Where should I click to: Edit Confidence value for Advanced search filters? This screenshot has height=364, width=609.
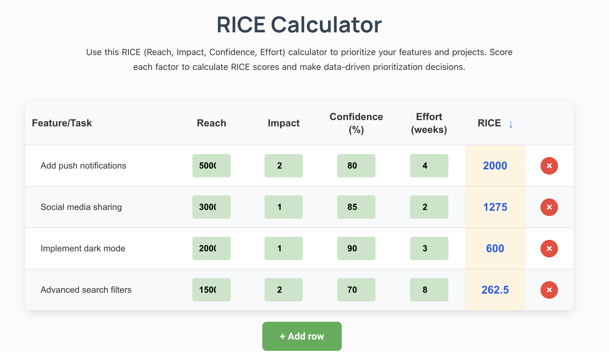(356, 290)
